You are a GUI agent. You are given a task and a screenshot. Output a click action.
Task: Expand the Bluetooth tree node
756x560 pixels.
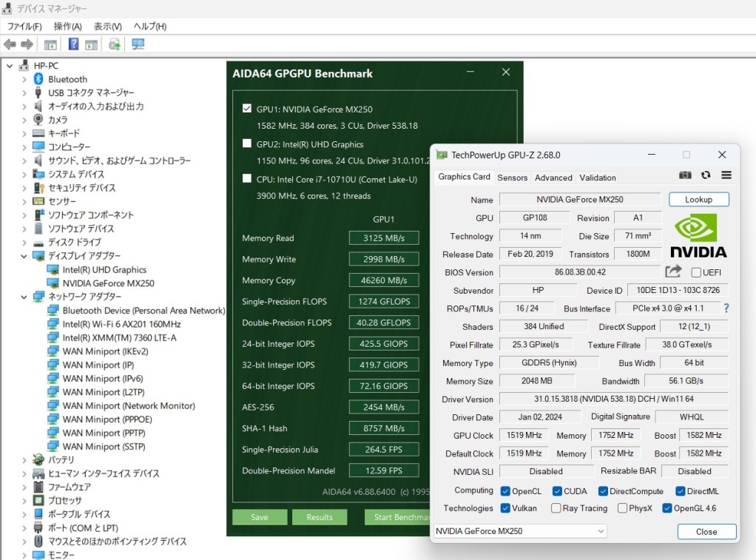pyautogui.click(x=24, y=79)
